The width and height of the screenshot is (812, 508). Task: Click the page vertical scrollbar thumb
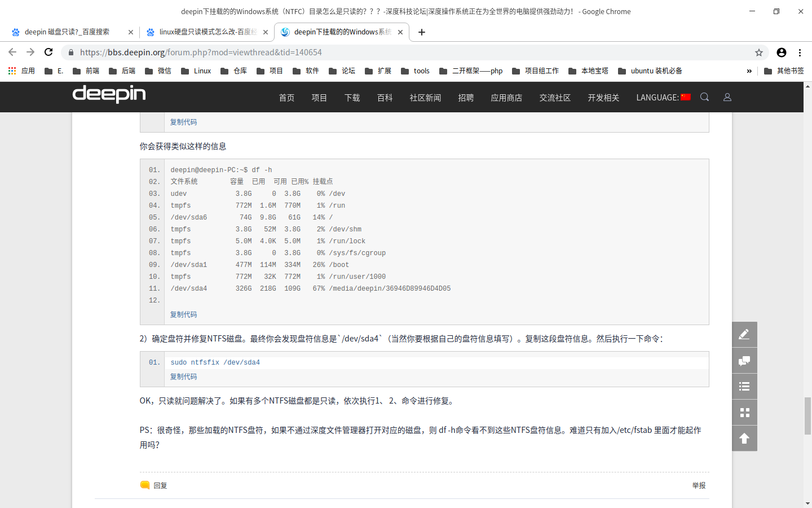(807, 416)
